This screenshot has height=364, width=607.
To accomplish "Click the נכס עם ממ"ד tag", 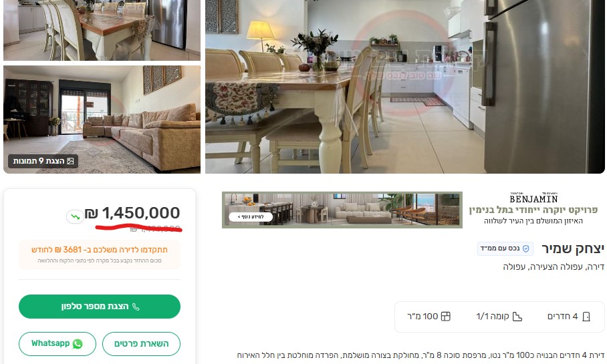I will coord(505,248).
